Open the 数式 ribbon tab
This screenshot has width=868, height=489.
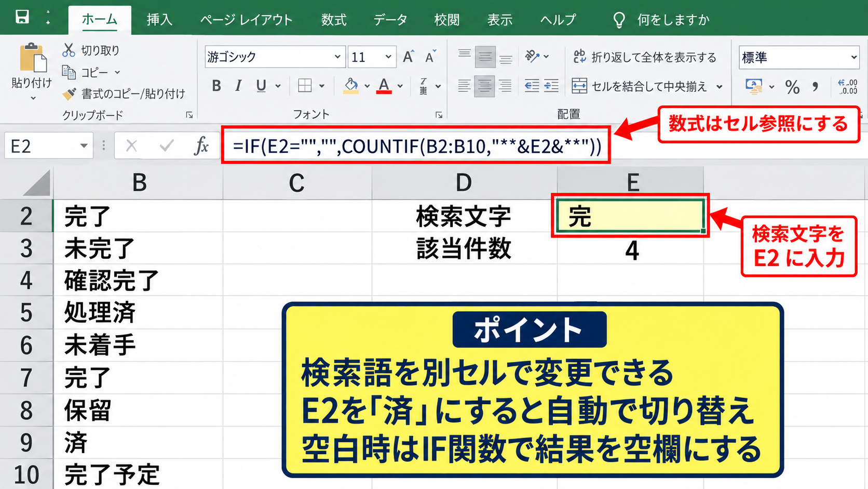(334, 20)
